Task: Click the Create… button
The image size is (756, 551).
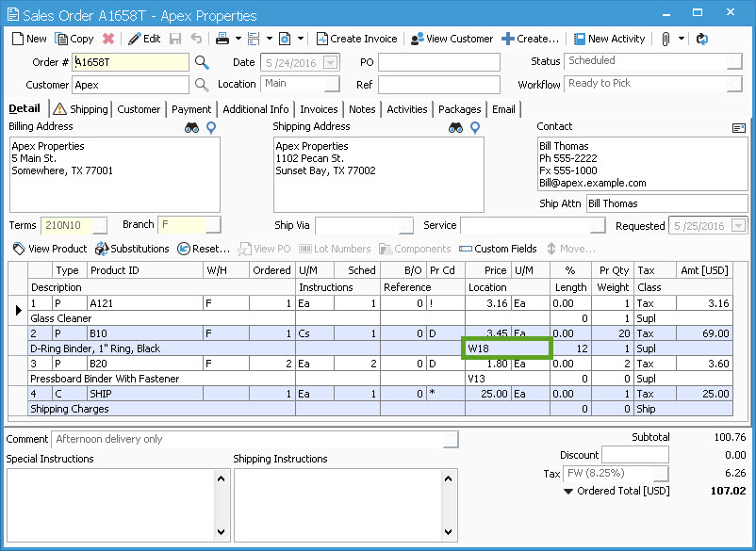Action: point(531,39)
